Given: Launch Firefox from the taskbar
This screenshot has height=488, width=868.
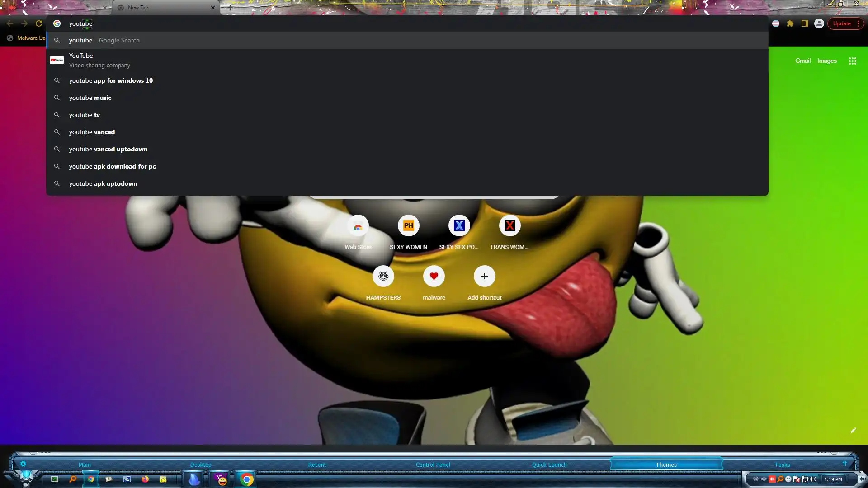Looking at the screenshot, I should tap(145, 479).
